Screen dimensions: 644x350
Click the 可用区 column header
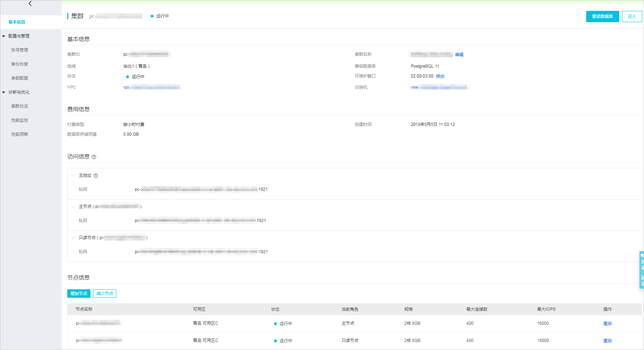pyautogui.click(x=199, y=309)
